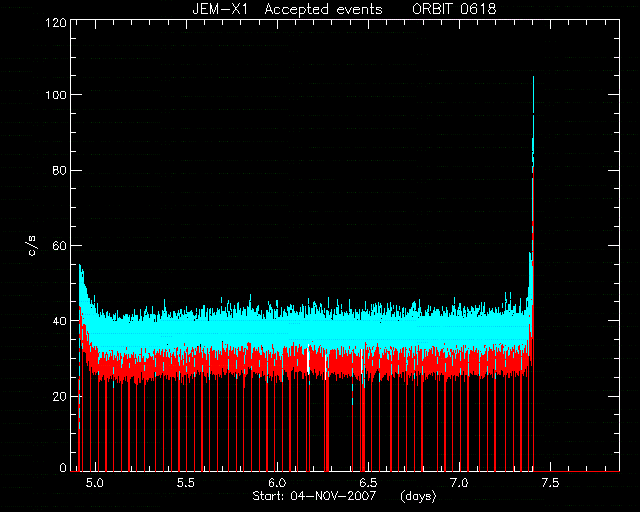640x512 pixels.
Task: Click the 'Start: 04-NOV-2007' x-axis label
Action: pyautogui.click(x=314, y=496)
